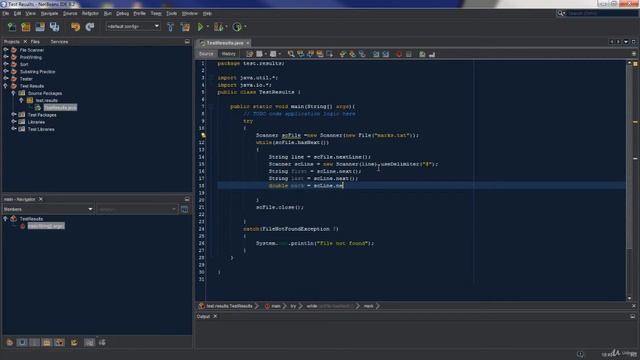Viewport: 640px width, 360px height.
Task: Expand the Substring Practice project
Action: click(x=6, y=71)
